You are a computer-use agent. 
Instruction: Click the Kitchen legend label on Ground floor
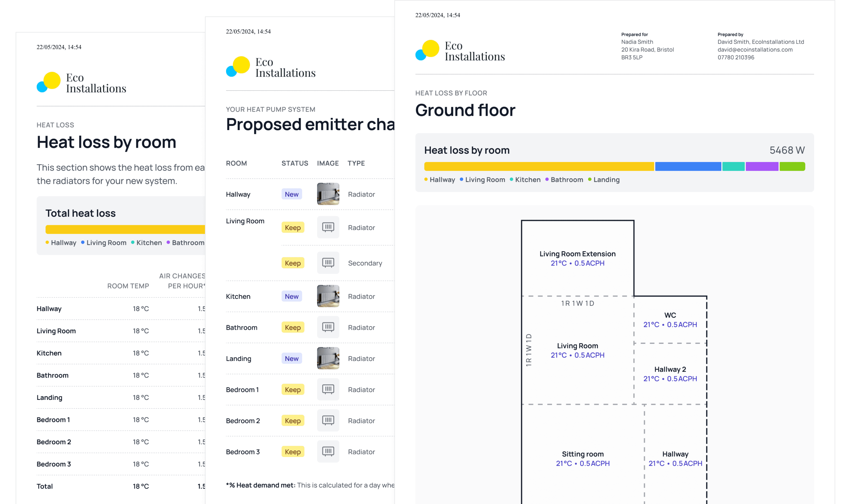(x=527, y=180)
